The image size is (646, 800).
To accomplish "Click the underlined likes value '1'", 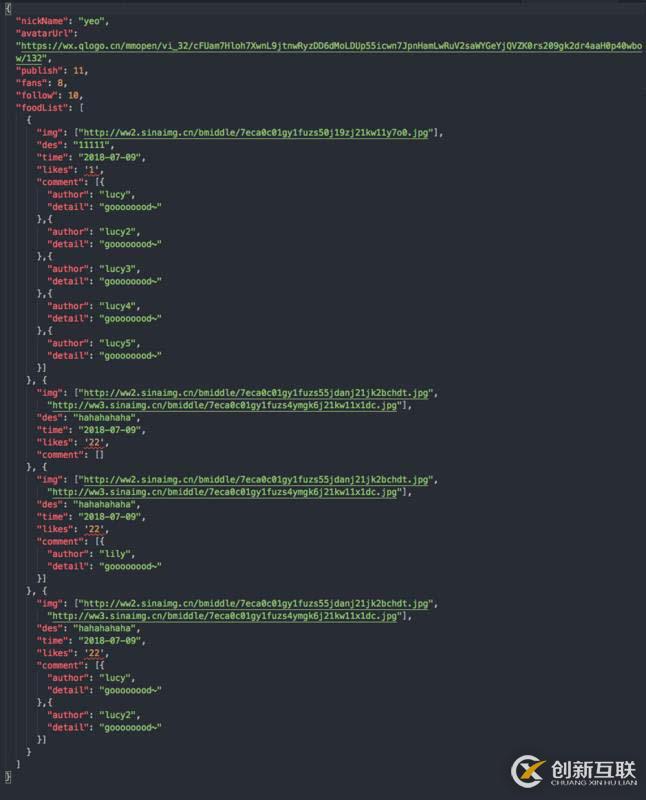I will click(91, 170).
